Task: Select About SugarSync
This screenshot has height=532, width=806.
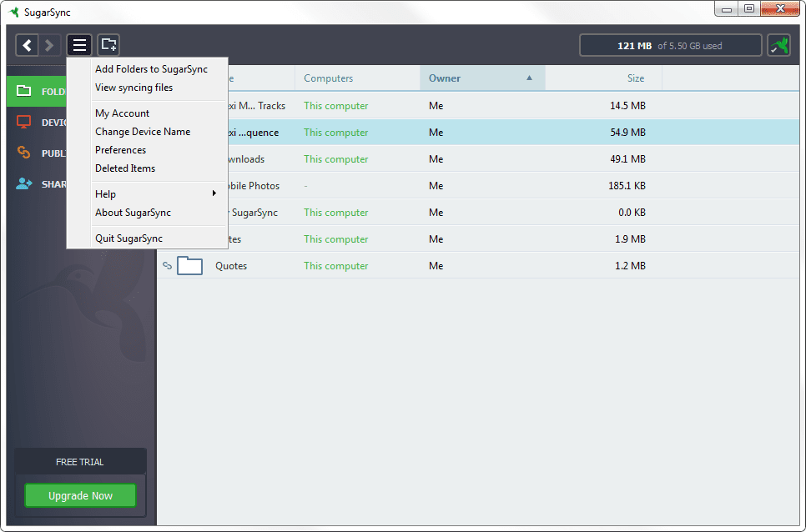Action: (x=133, y=213)
